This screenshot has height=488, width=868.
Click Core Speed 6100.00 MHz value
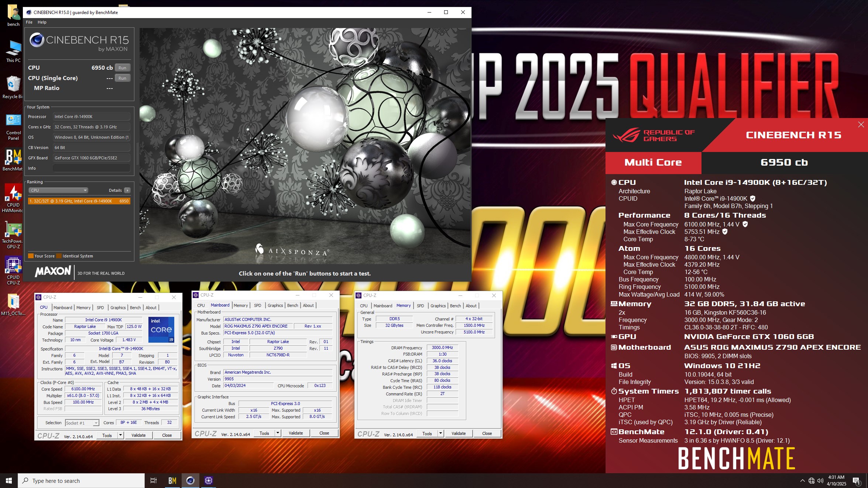83,389
